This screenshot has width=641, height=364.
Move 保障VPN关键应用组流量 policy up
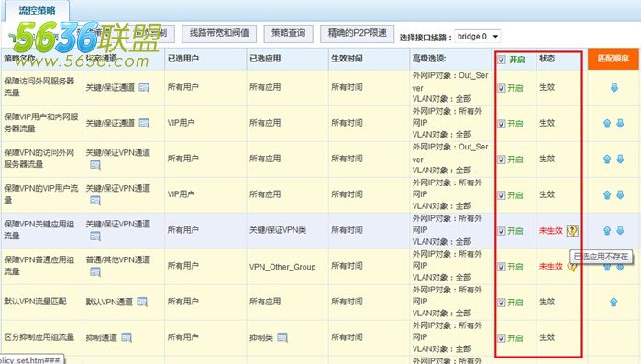[x=607, y=230]
